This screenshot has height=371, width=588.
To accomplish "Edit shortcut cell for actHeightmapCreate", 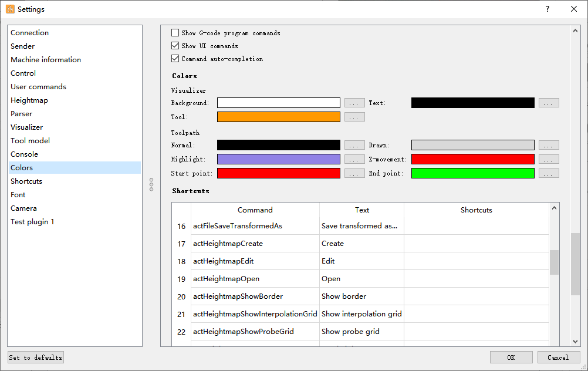I will pyautogui.click(x=476, y=244).
